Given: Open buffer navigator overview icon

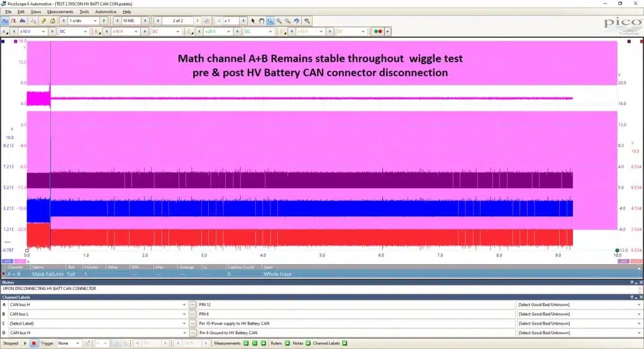Looking at the screenshot, I should (207, 21).
